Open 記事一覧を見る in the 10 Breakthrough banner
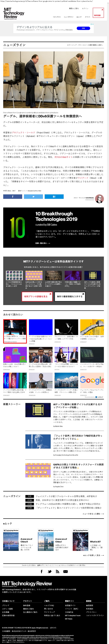The image size is (109, 644). (x=43, y=243)
